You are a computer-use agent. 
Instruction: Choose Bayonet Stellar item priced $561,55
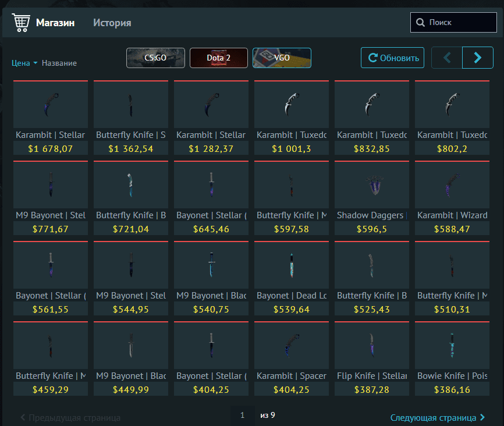click(x=51, y=278)
